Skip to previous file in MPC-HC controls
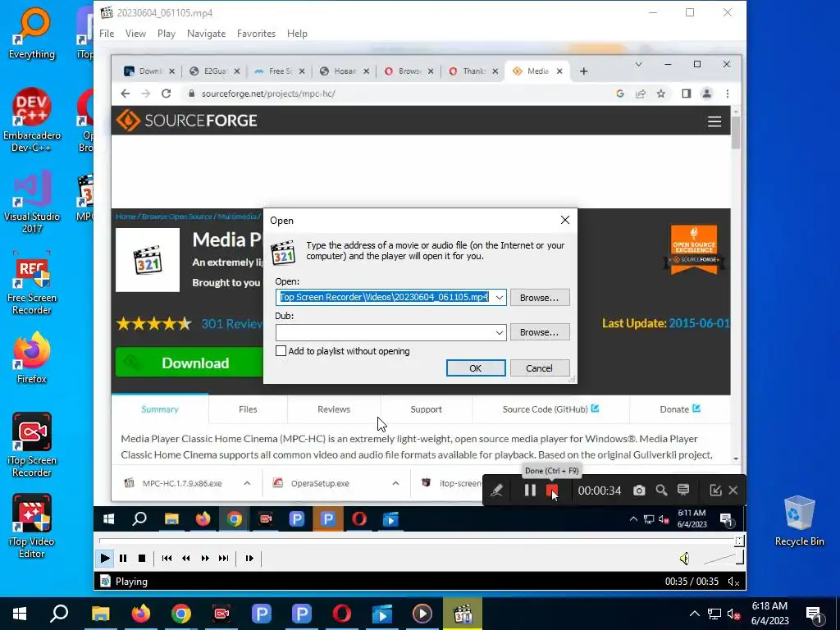This screenshot has width=840, height=630. coord(167,558)
